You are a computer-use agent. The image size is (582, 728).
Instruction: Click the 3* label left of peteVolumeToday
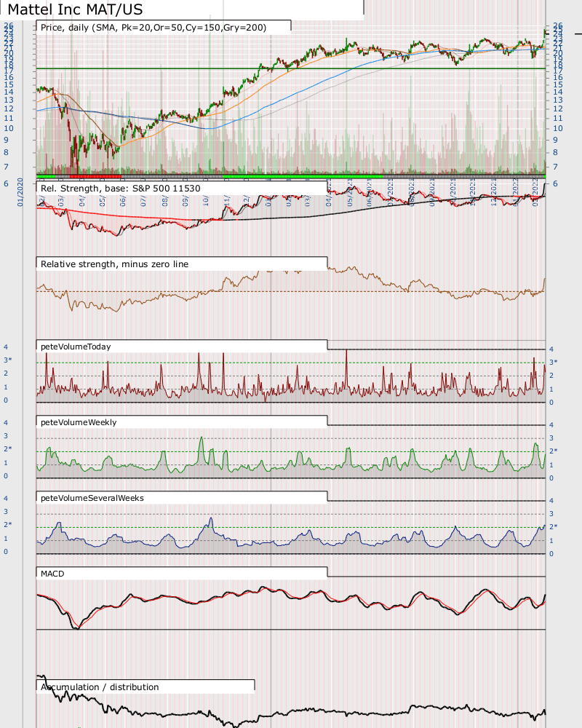pyautogui.click(x=7, y=360)
